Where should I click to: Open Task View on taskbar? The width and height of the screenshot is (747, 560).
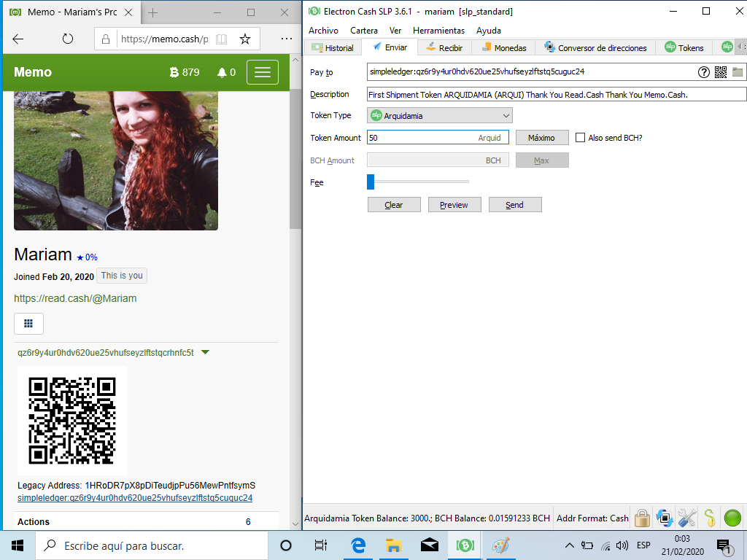321,545
